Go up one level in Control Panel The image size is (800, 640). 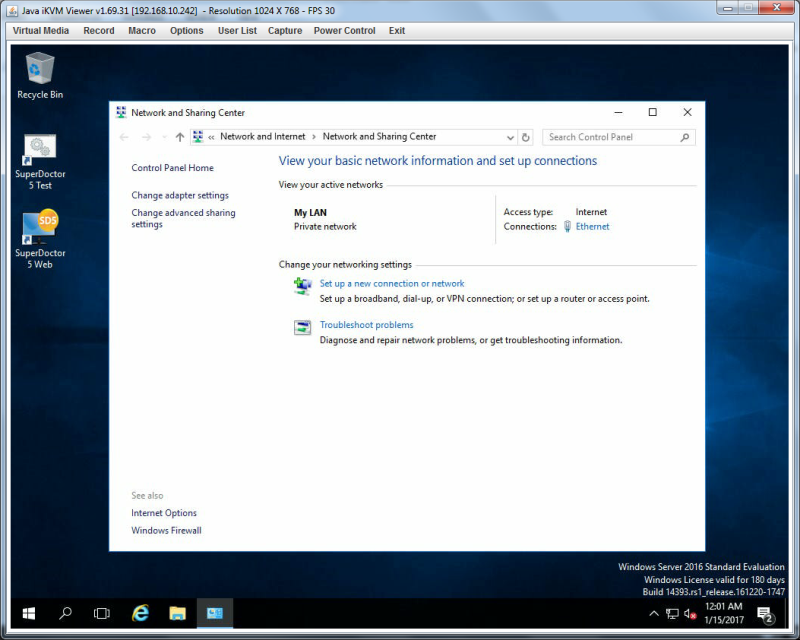coord(180,137)
